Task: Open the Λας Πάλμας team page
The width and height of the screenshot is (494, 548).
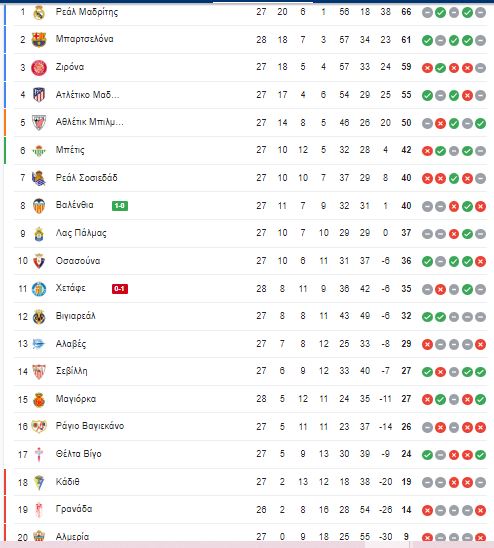Action: (x=81, y=233)
